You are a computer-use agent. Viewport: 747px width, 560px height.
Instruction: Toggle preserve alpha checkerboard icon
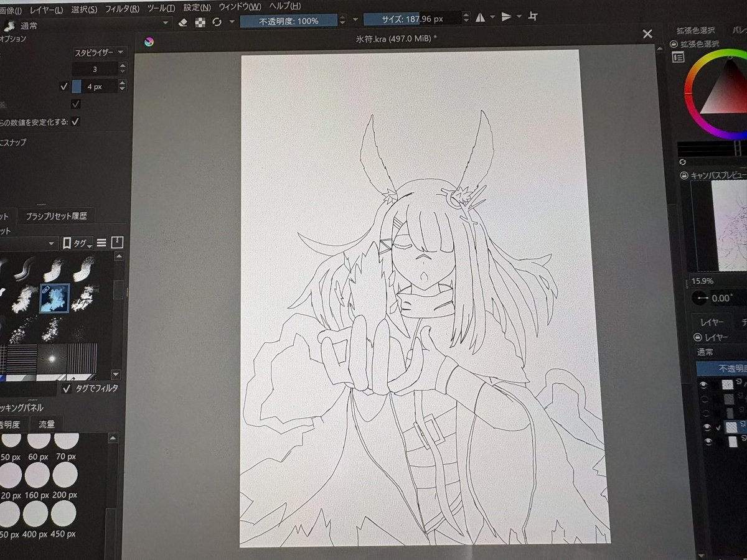tap(200, 21)
